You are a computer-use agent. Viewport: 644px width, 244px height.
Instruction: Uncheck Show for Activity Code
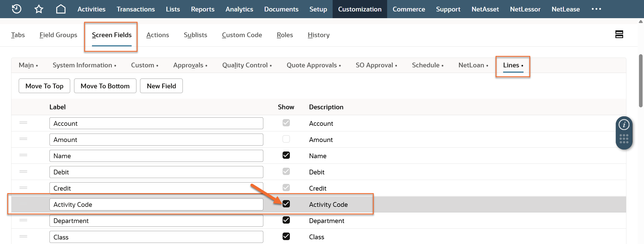[286, 204]
